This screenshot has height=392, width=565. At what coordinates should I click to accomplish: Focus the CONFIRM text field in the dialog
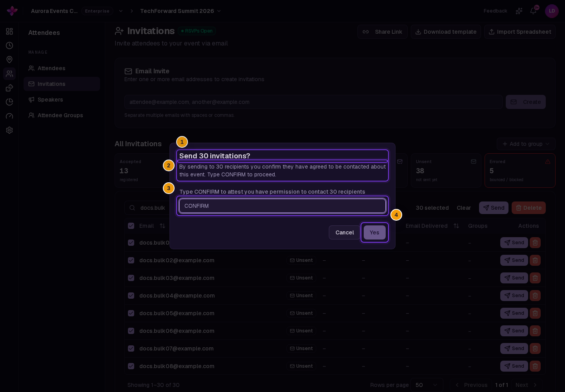coord(282,206)
